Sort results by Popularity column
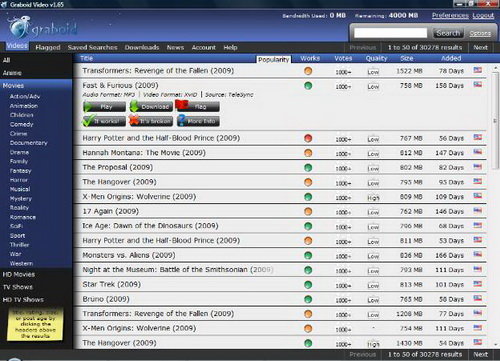 coord(273,60)
